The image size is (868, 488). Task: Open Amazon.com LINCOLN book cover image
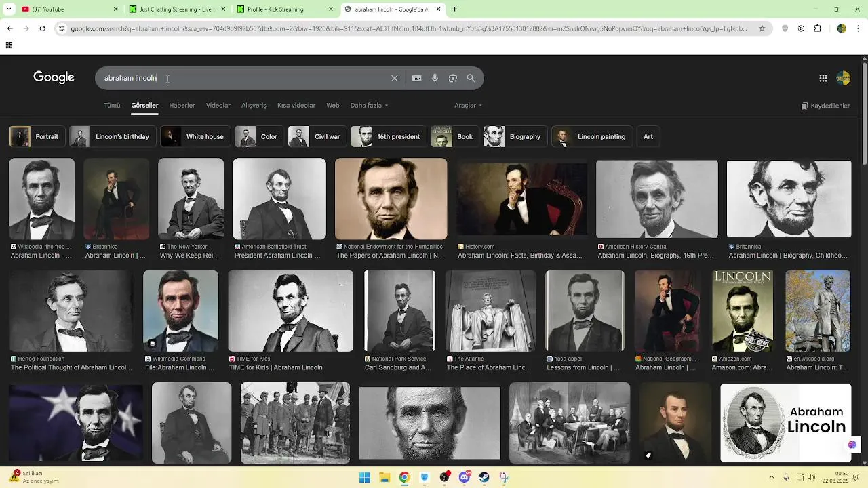pos(743,311)
